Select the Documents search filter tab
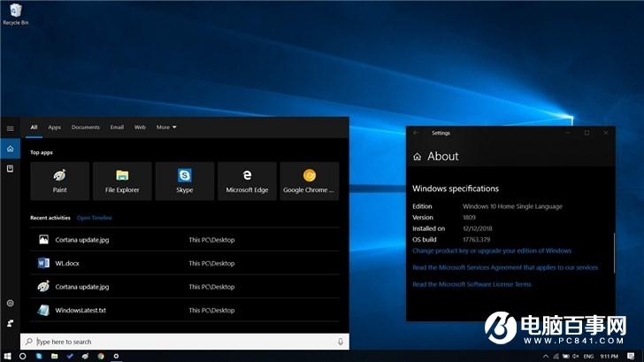This screenshot has width=644, height=362. pos(86,127)
